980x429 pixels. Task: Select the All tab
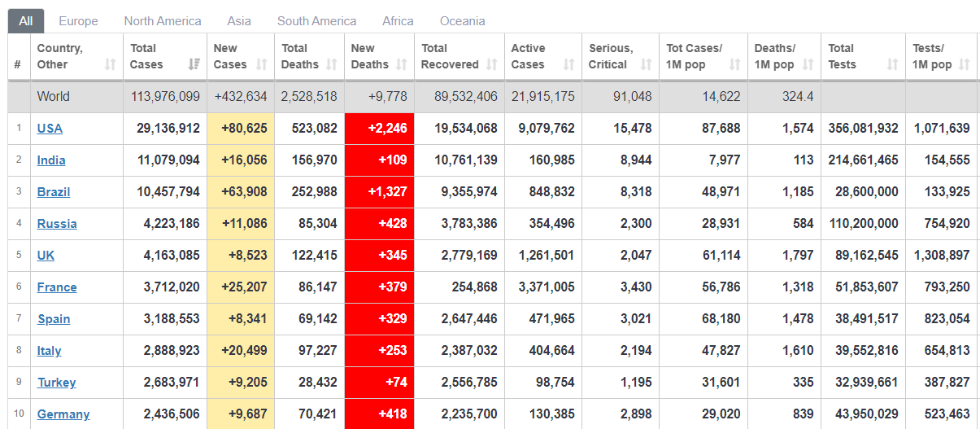coord(26,21)
